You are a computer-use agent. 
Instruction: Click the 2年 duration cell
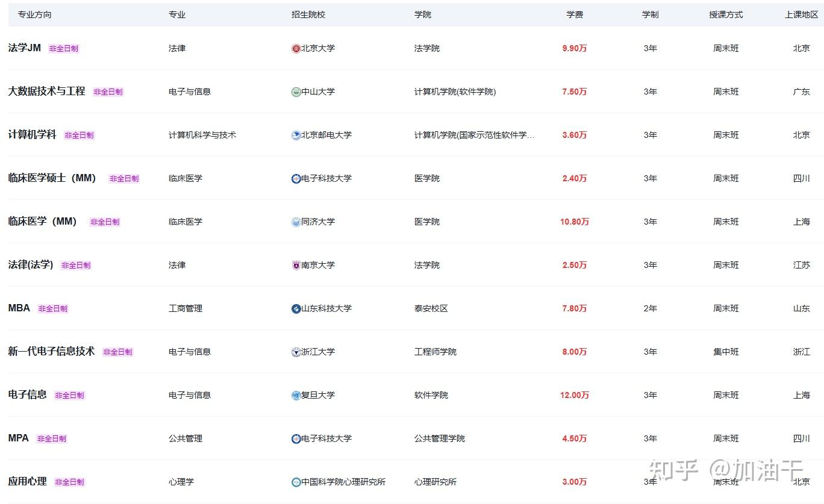click(651, 308)
